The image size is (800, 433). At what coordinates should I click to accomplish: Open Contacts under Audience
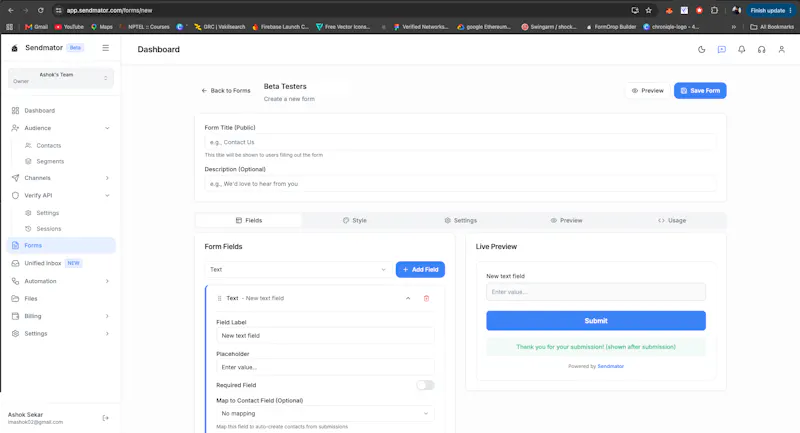pos(48,145)
